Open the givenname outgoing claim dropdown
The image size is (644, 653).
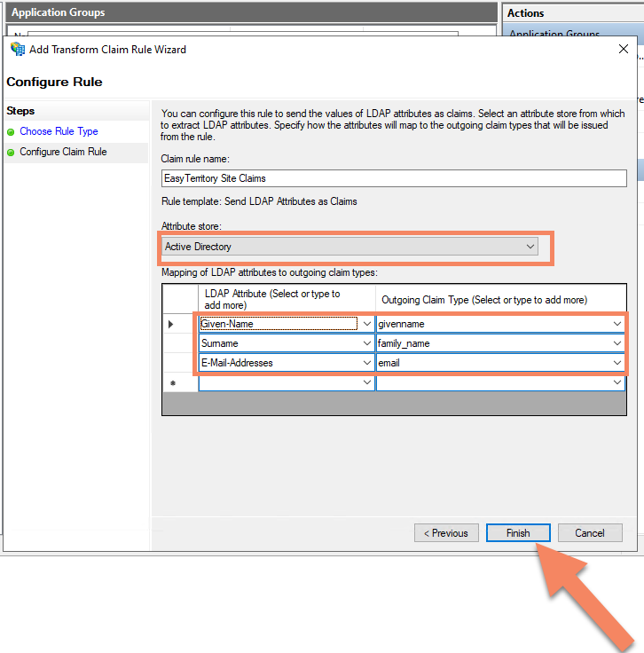tap(617, 324)
